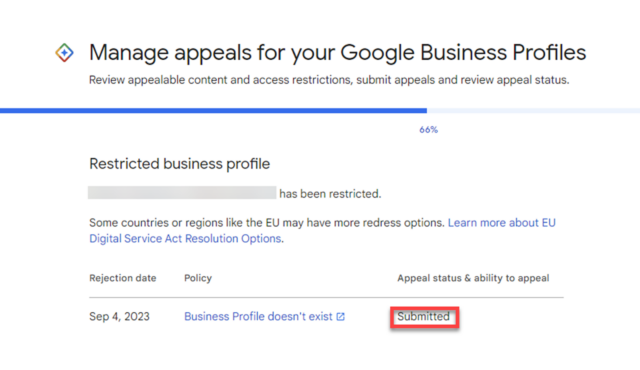
Task: Click the Some countries or regions sentence
Action: (x=267, y=223)
